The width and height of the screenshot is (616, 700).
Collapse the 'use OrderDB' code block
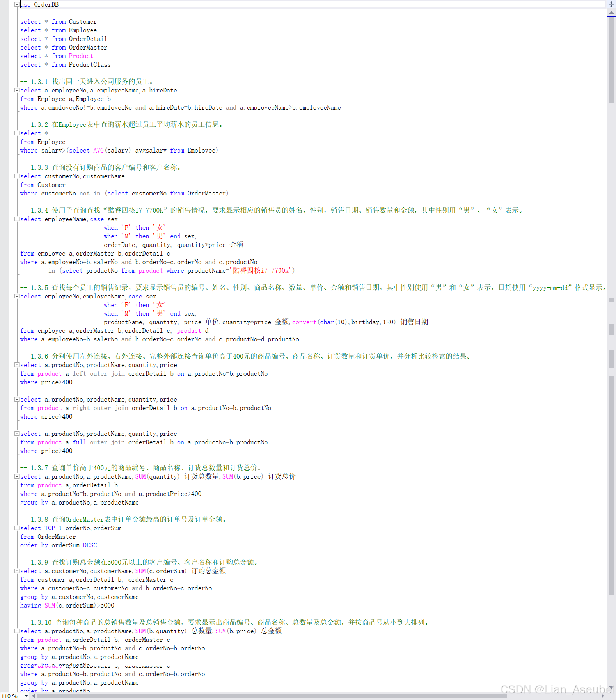[x=17, y=4]
